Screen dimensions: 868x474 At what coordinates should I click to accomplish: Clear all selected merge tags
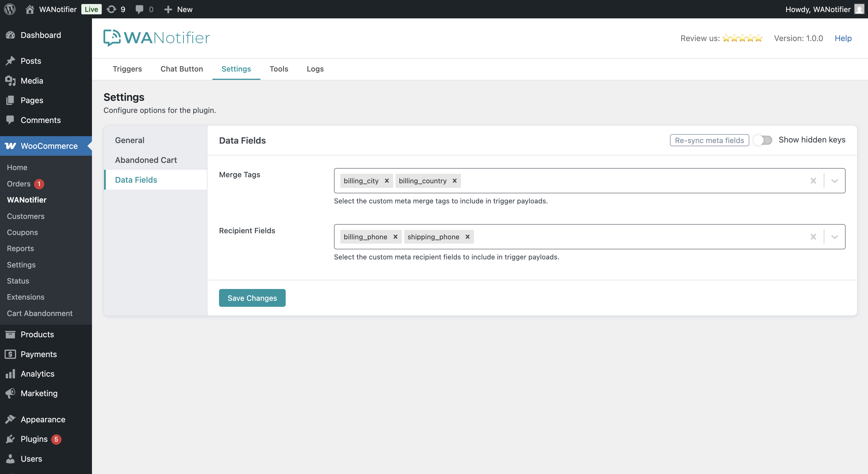point(813,181)
